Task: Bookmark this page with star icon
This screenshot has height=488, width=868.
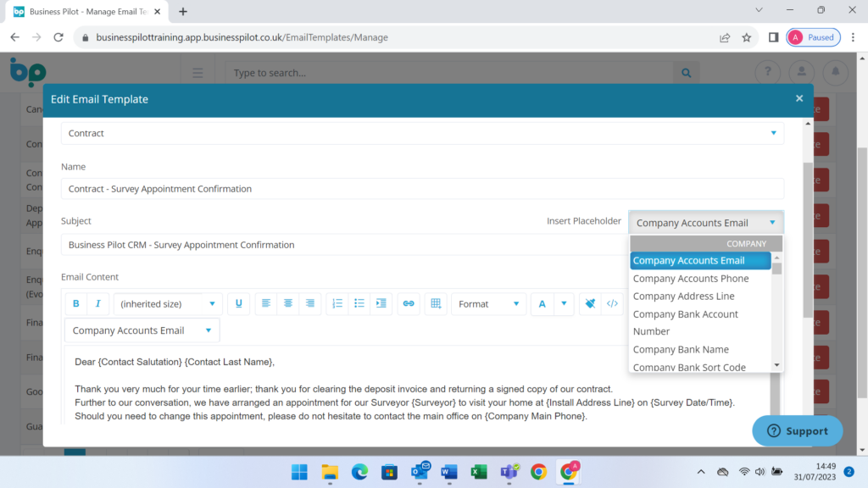Action: click(747, 37)
